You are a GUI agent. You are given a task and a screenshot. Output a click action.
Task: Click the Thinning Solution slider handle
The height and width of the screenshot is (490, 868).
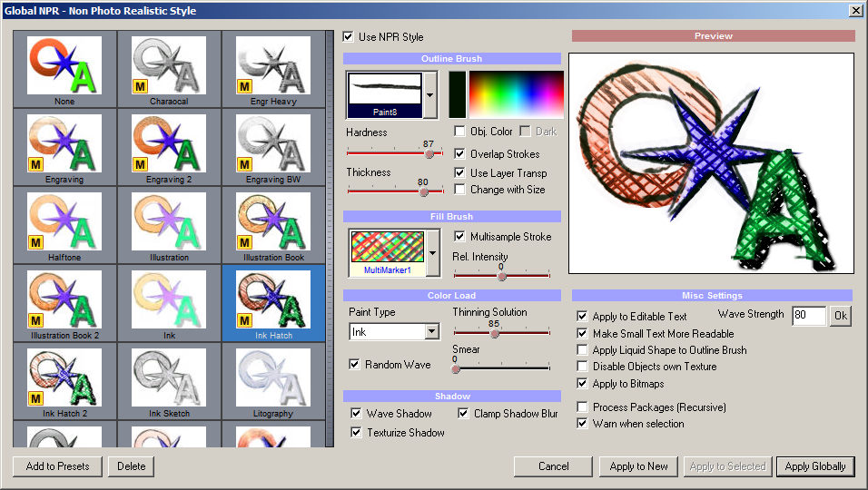tap(494, 334)
